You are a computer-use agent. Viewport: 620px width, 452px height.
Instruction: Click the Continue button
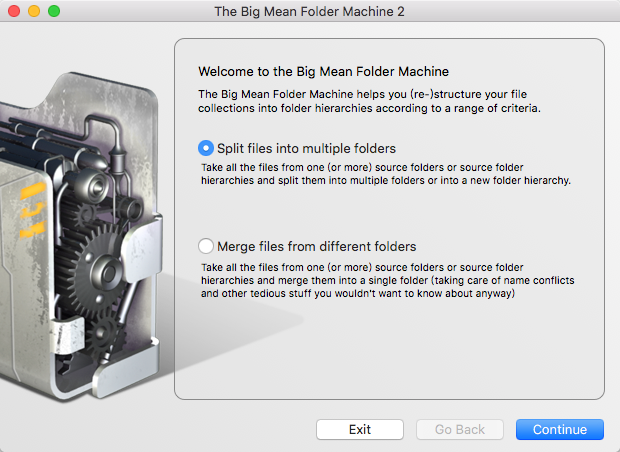tap(560, 429)
